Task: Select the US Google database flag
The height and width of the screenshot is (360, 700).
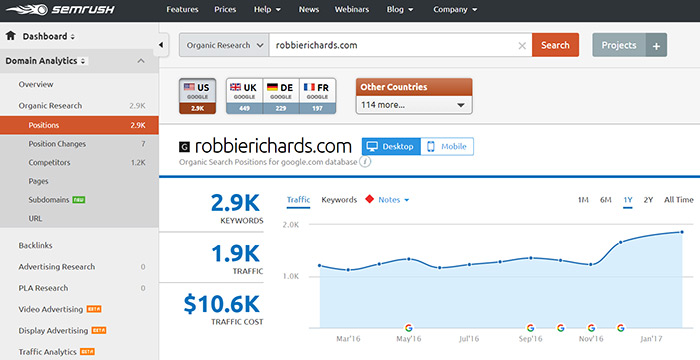Action: (x=197, y=96)
